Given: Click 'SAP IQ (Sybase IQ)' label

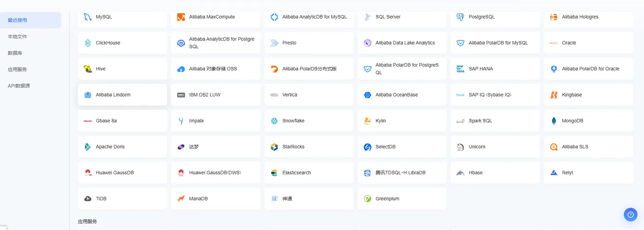Looking at the screenshot, I should (x=490, y=95).
